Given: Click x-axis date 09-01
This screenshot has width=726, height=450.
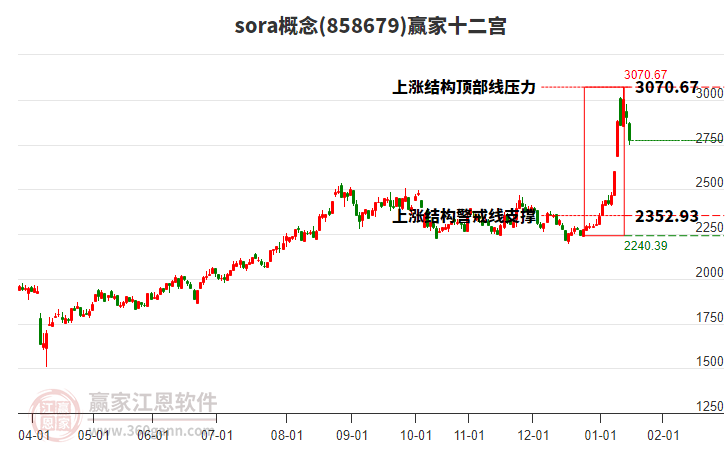Looking at the screenshot, I should tap(352, 436).
